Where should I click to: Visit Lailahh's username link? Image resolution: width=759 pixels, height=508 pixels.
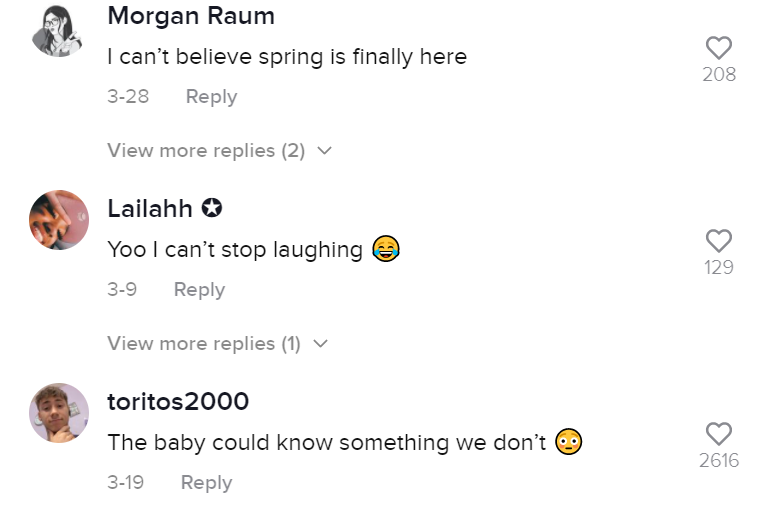coord(150,209)
